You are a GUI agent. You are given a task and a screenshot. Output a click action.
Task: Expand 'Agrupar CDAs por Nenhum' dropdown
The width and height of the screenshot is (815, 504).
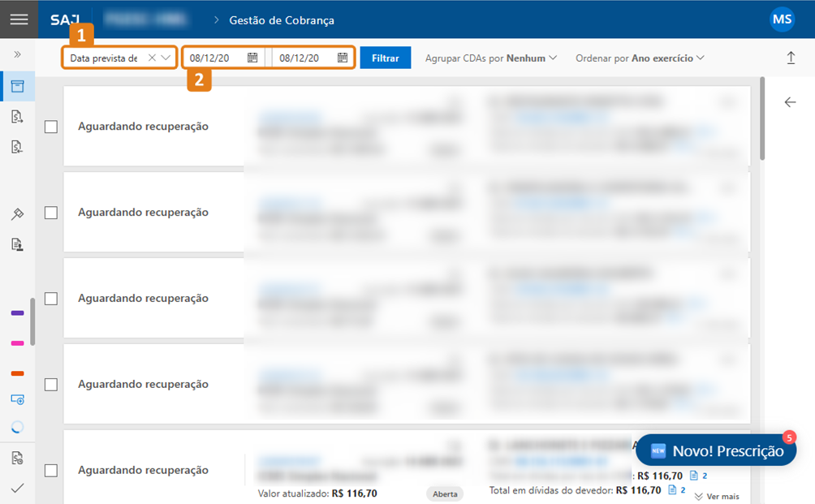tap(490, 58)
